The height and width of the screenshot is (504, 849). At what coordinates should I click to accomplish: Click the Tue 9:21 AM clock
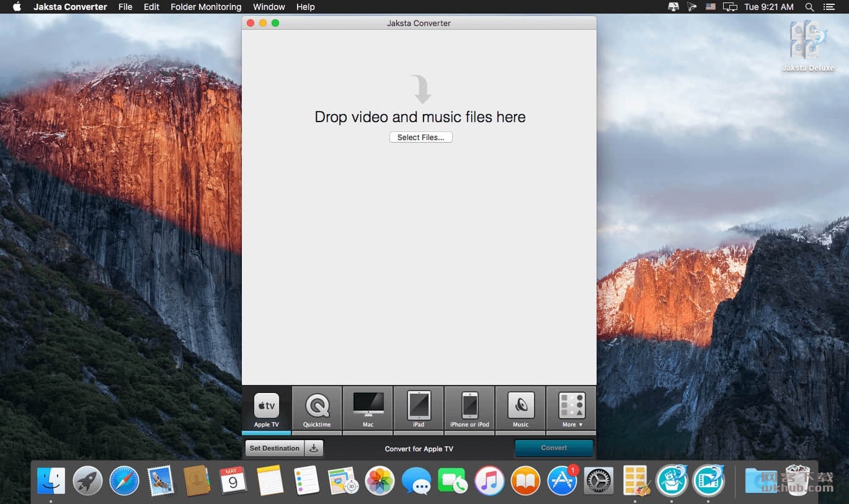(x=769, y=7)
